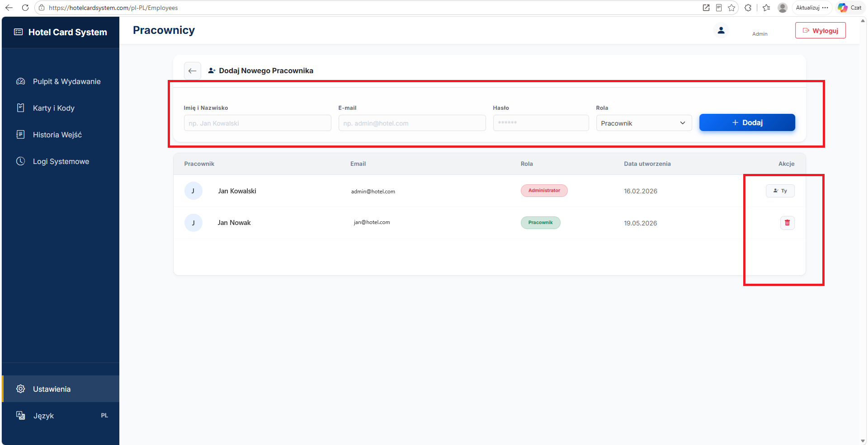Open Historia Wejść in sidebar

click(61, 135)
